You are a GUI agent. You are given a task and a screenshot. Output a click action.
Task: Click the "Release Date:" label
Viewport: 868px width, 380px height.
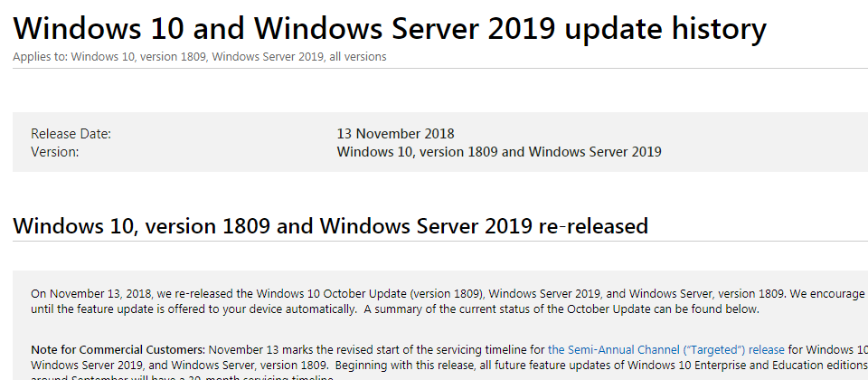(x=71, y=134)
